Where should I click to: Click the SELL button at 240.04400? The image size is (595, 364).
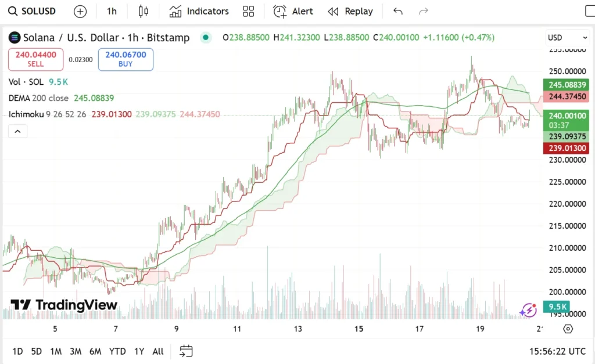[35, 59]
